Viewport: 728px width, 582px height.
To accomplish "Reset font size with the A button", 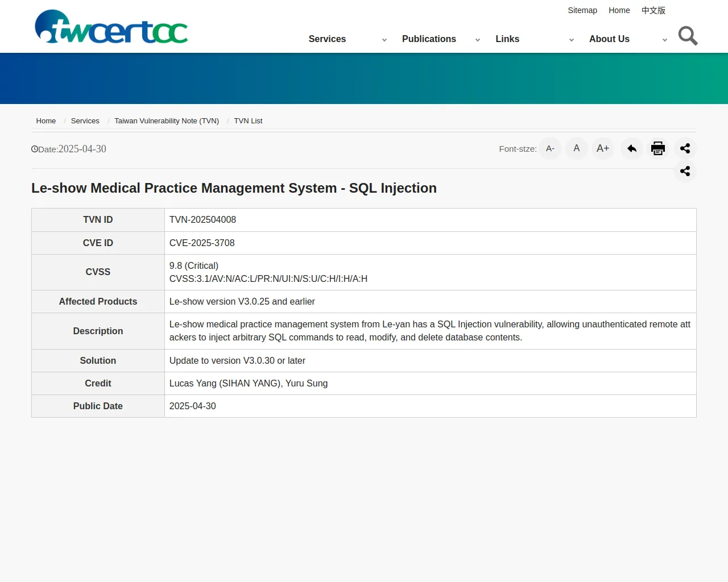I will (577, 149).
